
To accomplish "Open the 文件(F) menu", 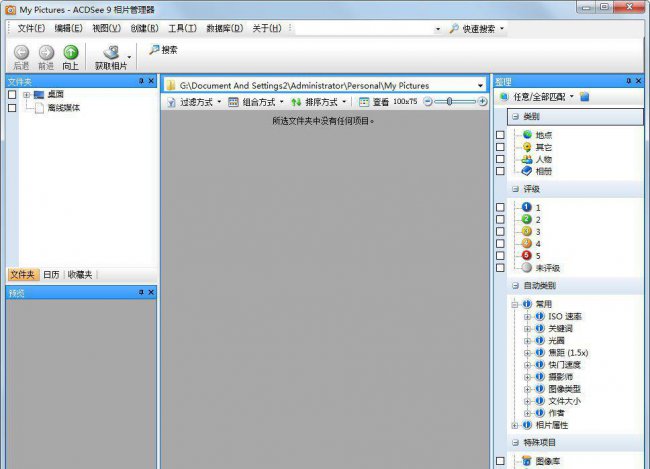I will pos(31,28).
